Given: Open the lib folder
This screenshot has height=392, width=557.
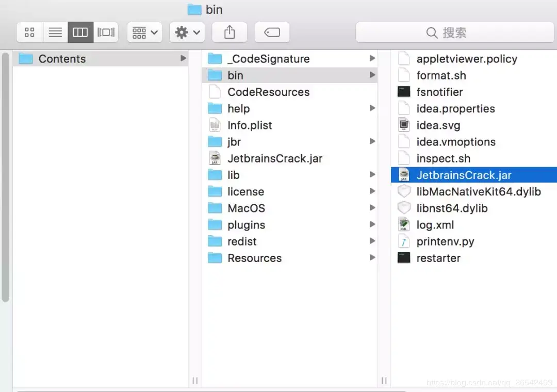Looking at the screenshot, I should [289, 175].
